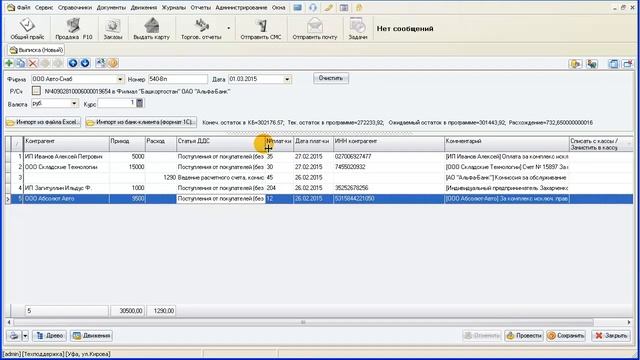The width and height of the screenshot is (640, 360).
Task: Click the blue window restore icon in the document toolbar
Action: tap(613, 64)
